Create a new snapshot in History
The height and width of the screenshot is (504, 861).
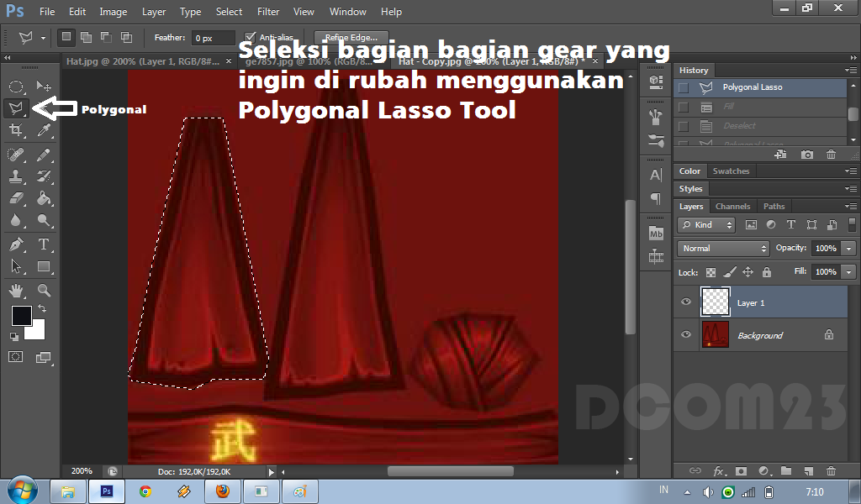807,155
